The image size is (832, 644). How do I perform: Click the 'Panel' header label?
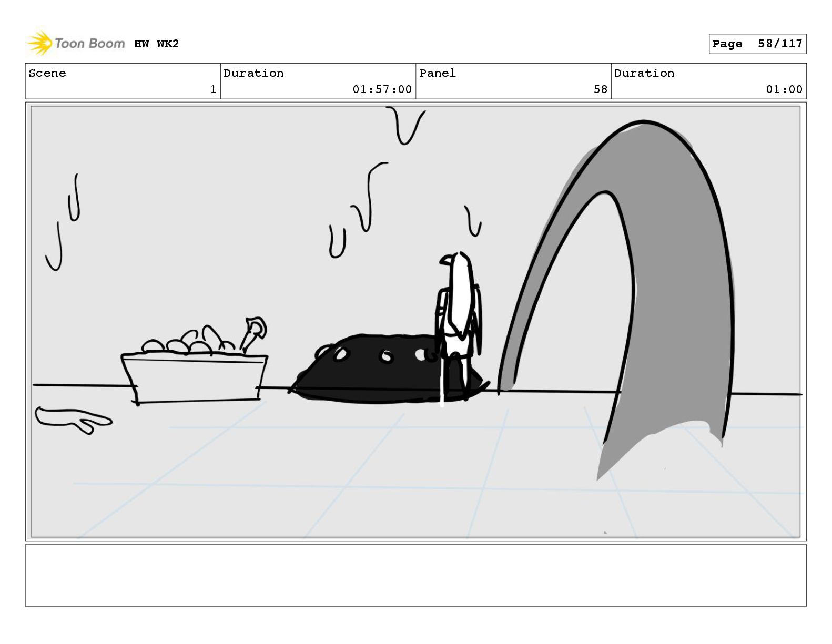coord(438,73)
